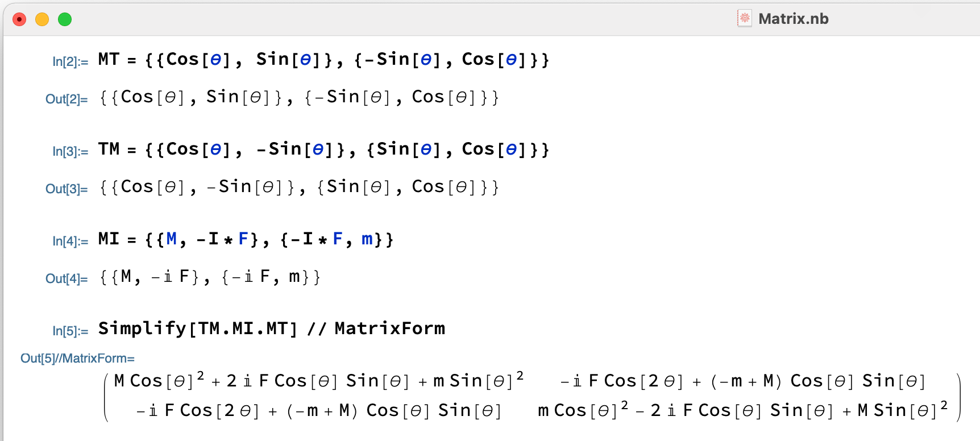The height and width of the screenshot is (441, 980).
Task: Click the Matrix.nb window title text
Action: click(x=793, y=19)
